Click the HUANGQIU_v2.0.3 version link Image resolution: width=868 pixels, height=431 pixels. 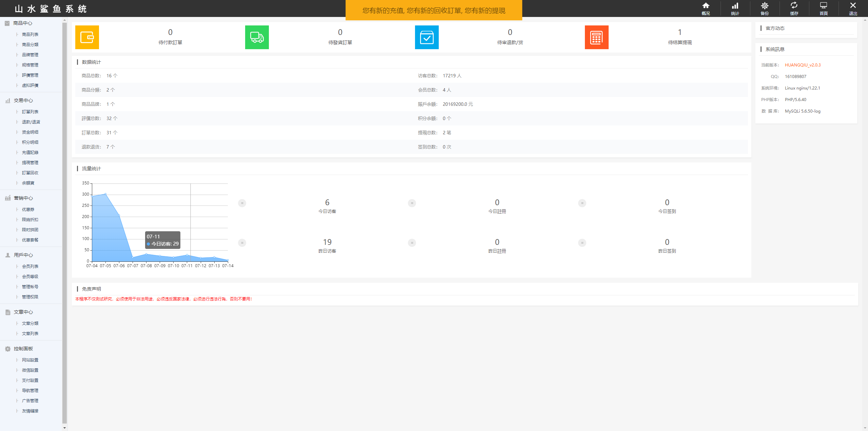803,65
